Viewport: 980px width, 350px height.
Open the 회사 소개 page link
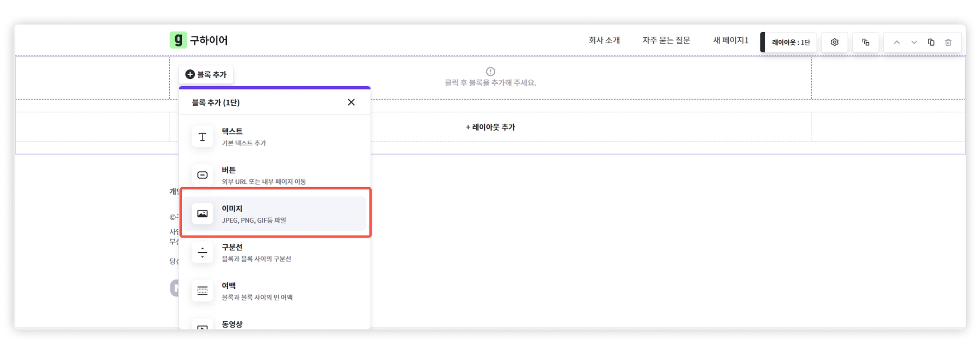(x=604, y=40)
